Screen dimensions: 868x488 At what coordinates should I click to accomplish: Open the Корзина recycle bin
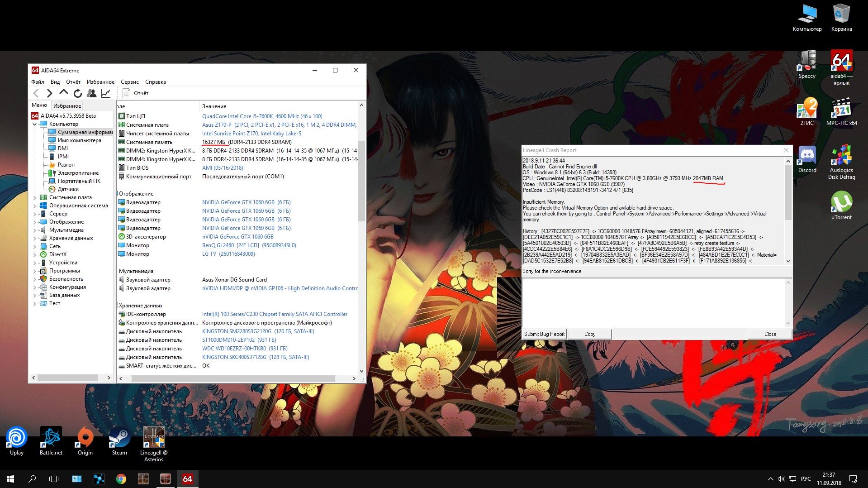[841, 18]
